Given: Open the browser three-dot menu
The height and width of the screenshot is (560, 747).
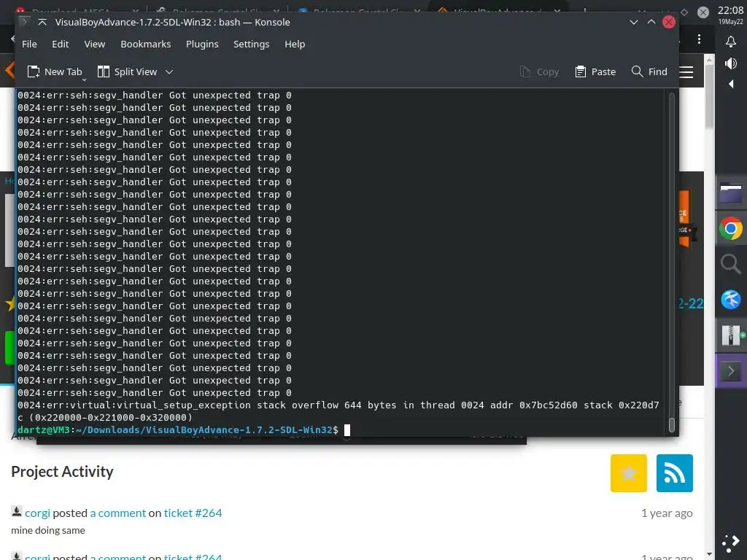Looking at the screenshot, I should point(699,39).
